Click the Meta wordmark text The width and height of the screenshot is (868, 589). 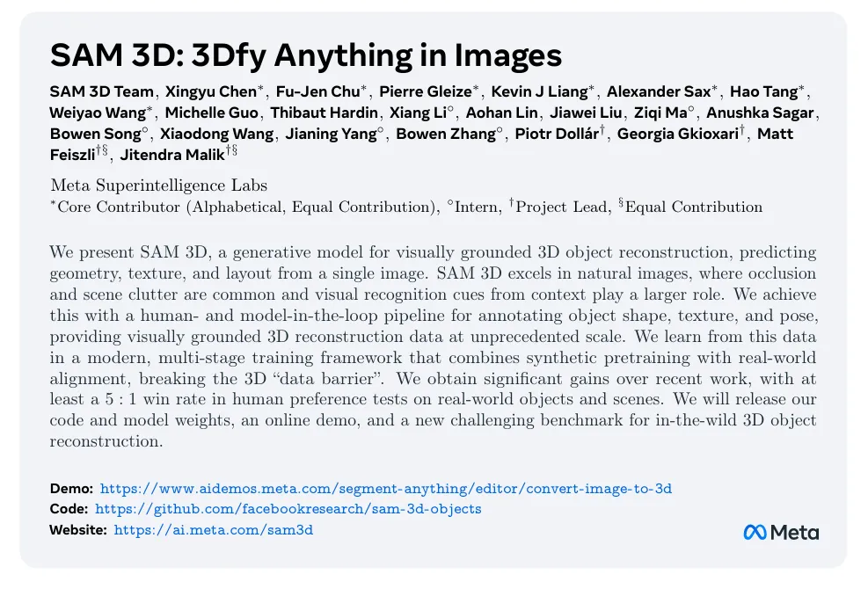click(795, 533)
